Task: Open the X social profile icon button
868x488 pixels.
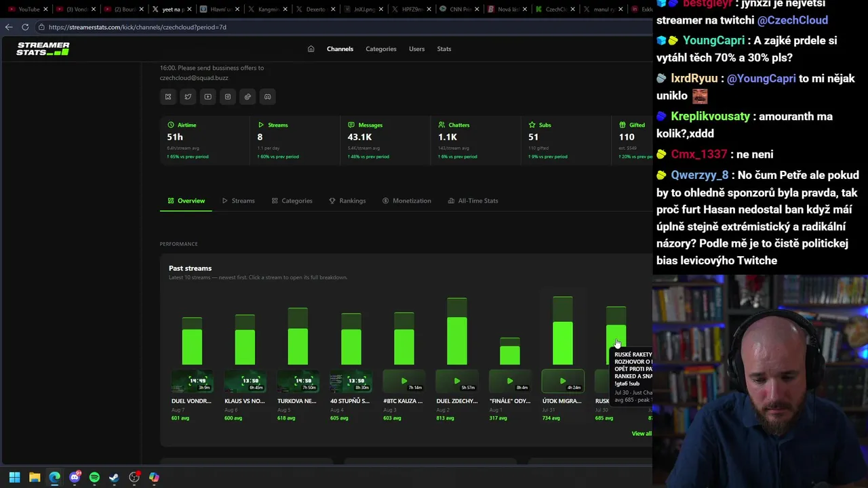Action: pos(168,97)
